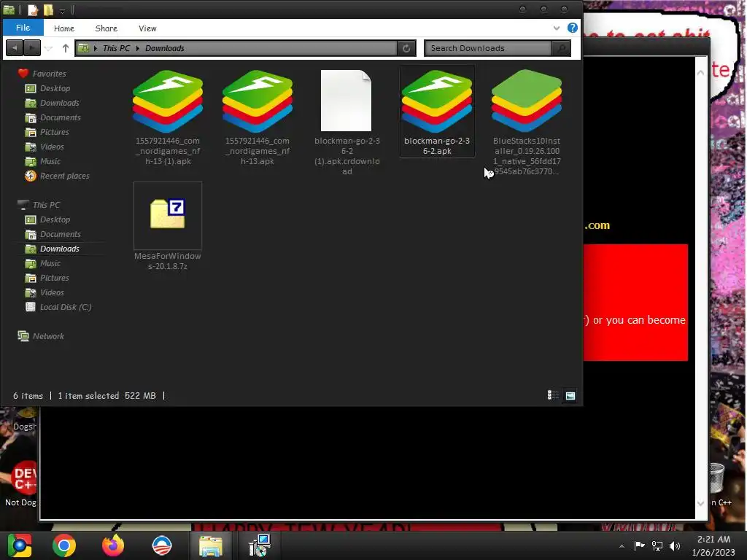Click This PC in the address bar
Screen dimensions: 747x560
click(x=116, y=48)
